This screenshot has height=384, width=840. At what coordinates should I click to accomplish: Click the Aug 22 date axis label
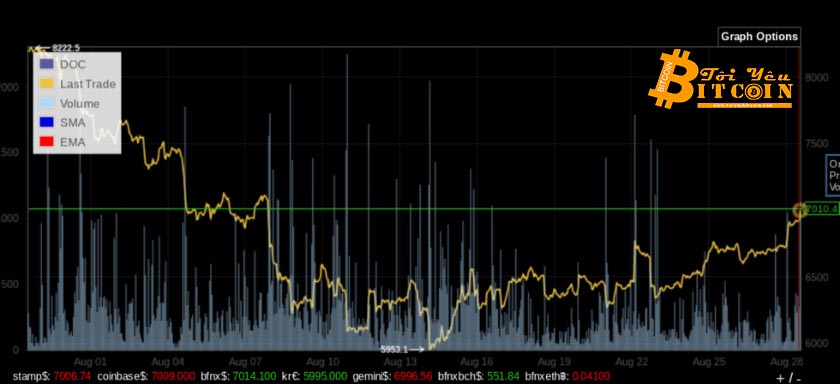(632, 362)
